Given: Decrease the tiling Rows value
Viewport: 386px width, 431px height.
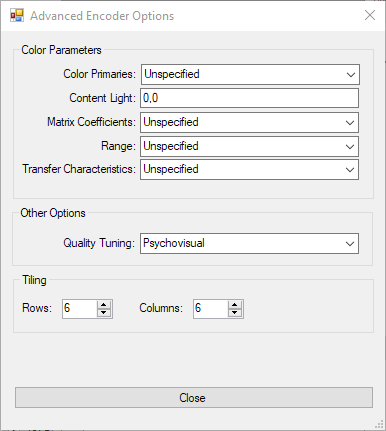Looking at the screenshot, I should point(104,313).
